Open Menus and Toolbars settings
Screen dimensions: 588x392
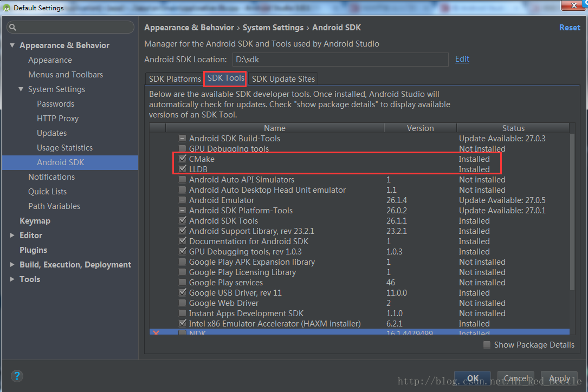click(66, 75)
